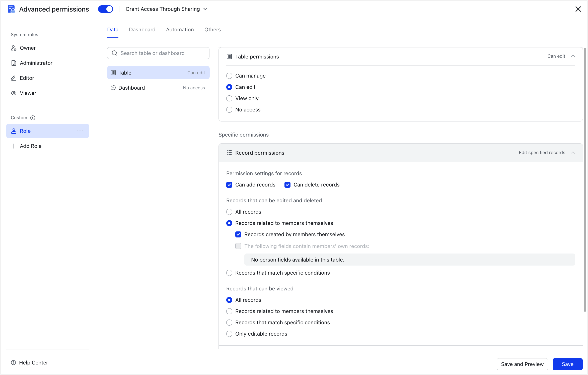Click the Dashboard list item icon
Screen dimensions: 588x375
point(113,88)
